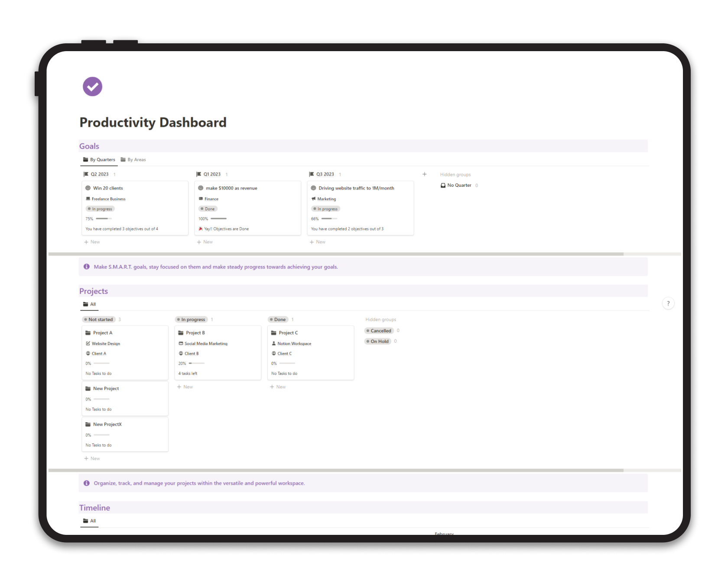Click the plus to add a quarter group

(x=424, y=174)
